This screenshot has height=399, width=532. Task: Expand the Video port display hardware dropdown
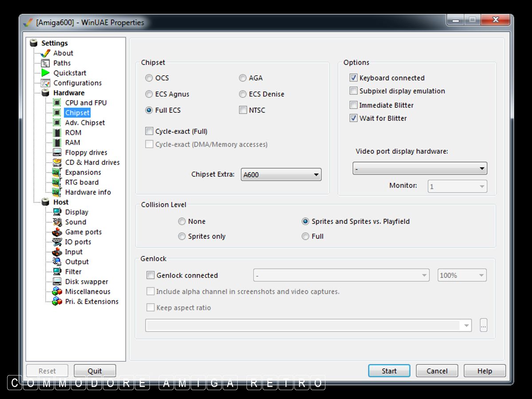point(419,168)
